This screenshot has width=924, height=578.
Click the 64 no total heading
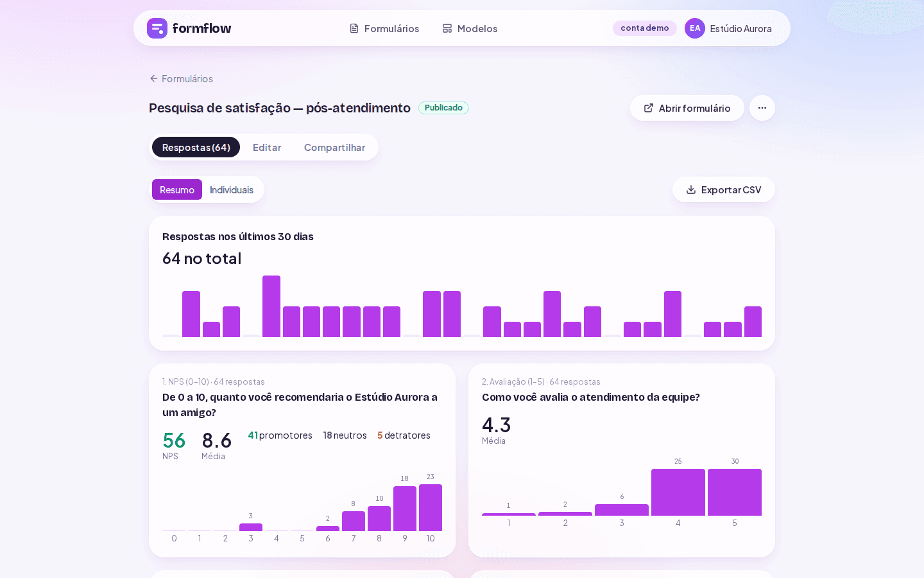click(202, 258)
